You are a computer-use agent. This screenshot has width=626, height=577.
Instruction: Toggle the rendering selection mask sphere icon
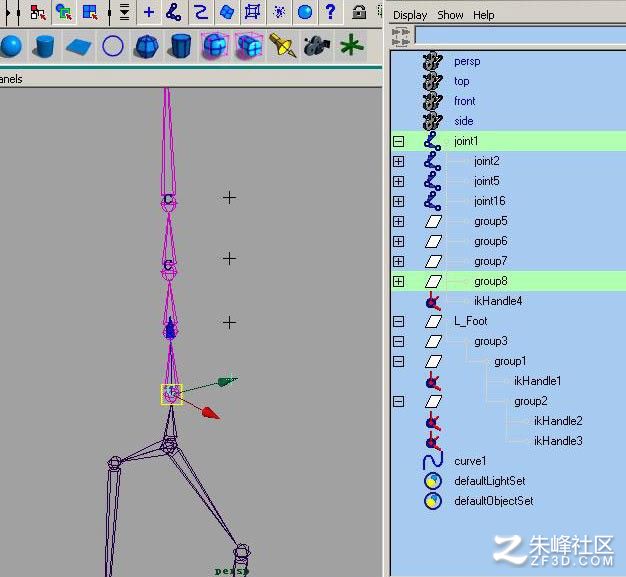(x=305, y=12)
